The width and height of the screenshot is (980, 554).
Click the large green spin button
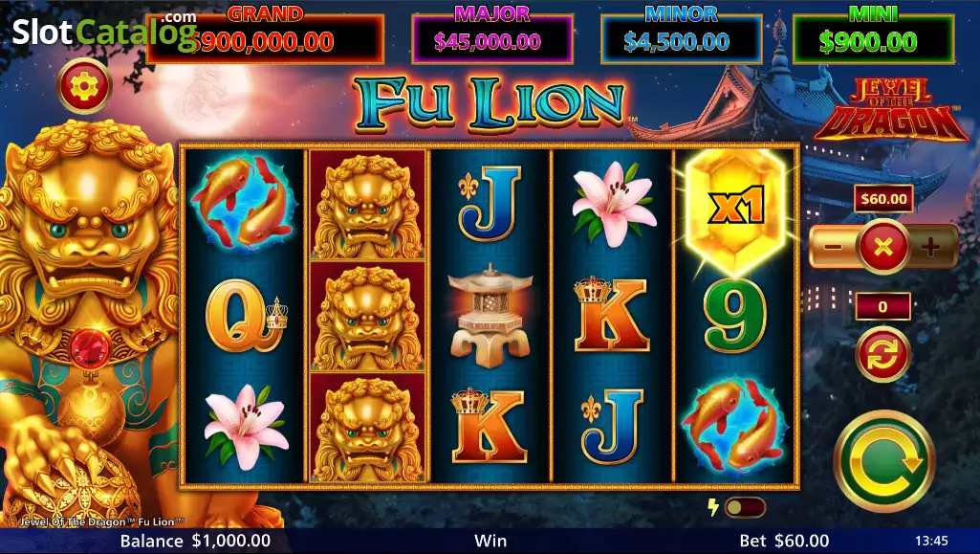[x=884, y=461]
